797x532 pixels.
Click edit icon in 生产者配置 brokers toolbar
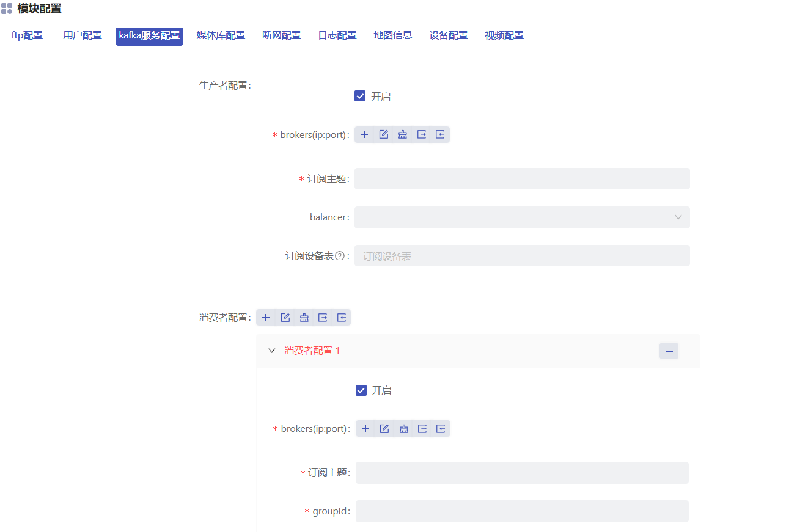(384, 134)
